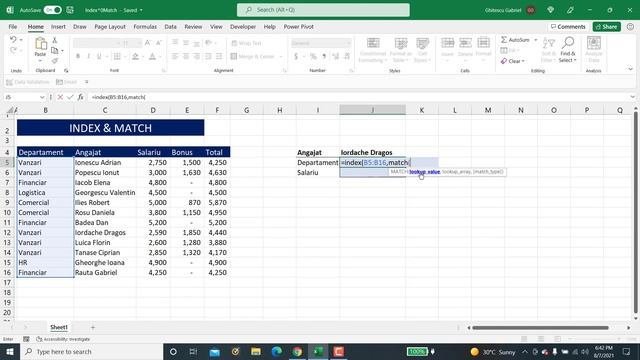640x360 pixels.
Task: Switch to the Power Pivot tab
Action: [299, 27]
